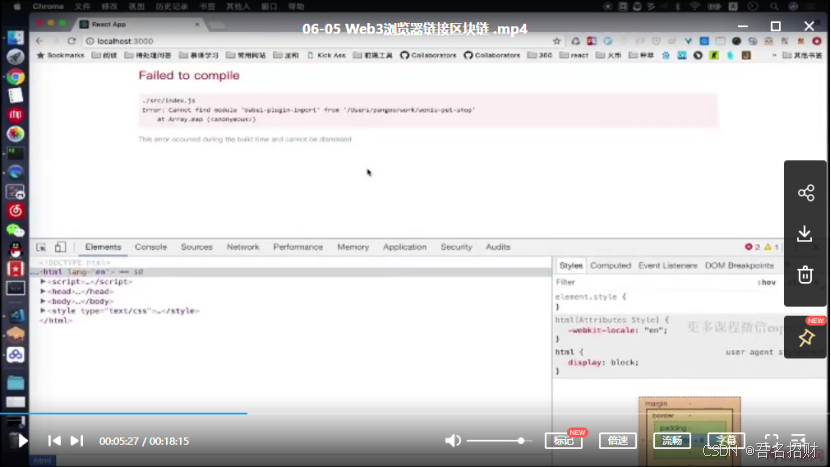831x467 pixels.
Task: Open Visual Studio Code from the dock
Action: tap(15, 315)
